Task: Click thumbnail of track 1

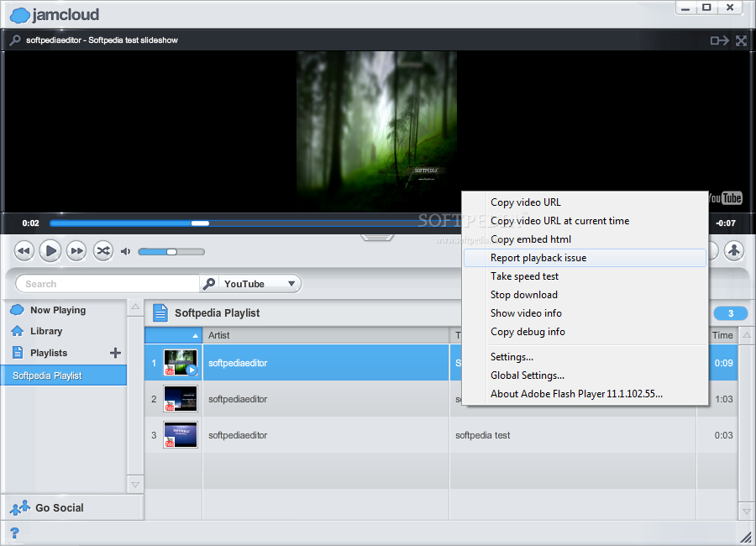Action: (181, 362)
